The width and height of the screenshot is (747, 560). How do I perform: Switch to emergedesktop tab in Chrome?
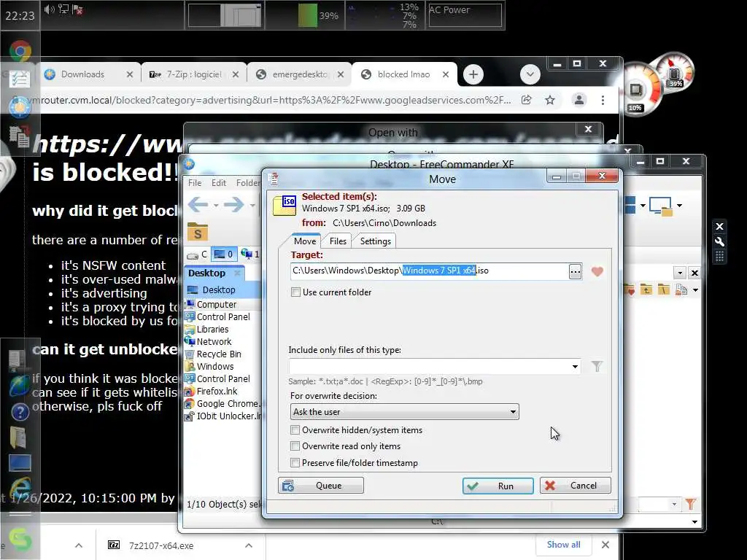[x=299, y=74]
